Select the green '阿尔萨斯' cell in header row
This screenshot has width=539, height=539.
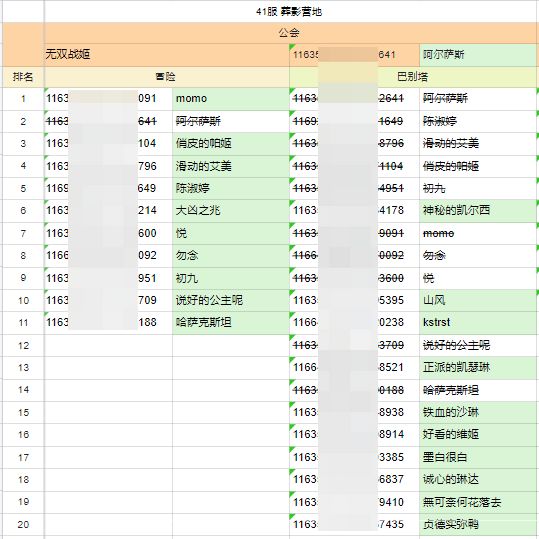click(477, 55)
